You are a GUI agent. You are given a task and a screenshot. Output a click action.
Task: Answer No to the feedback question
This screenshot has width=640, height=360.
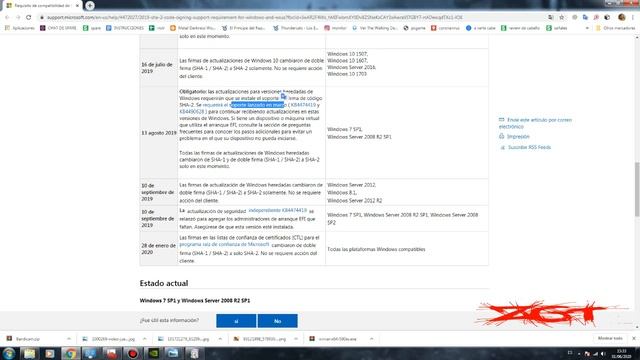click(x=278, y=321)
